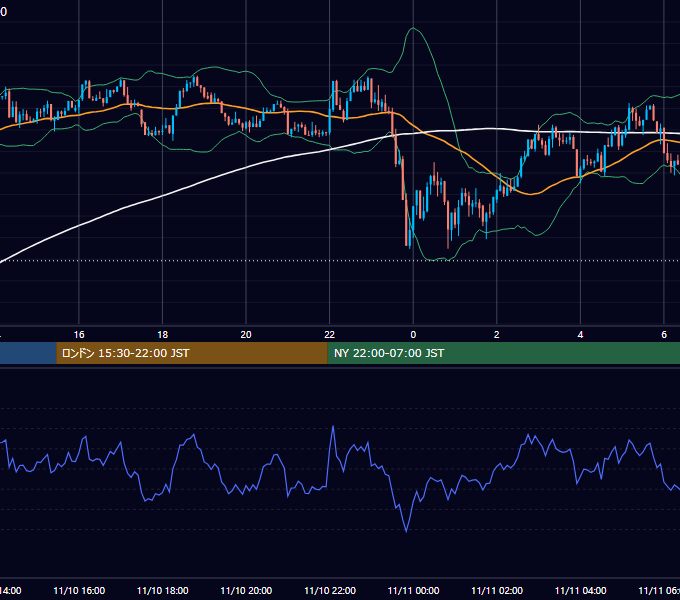Click the 11/10 18:00 lower axis label
Image resolution: width=680 pixels, height=600 pixels.
click(163, 590)
